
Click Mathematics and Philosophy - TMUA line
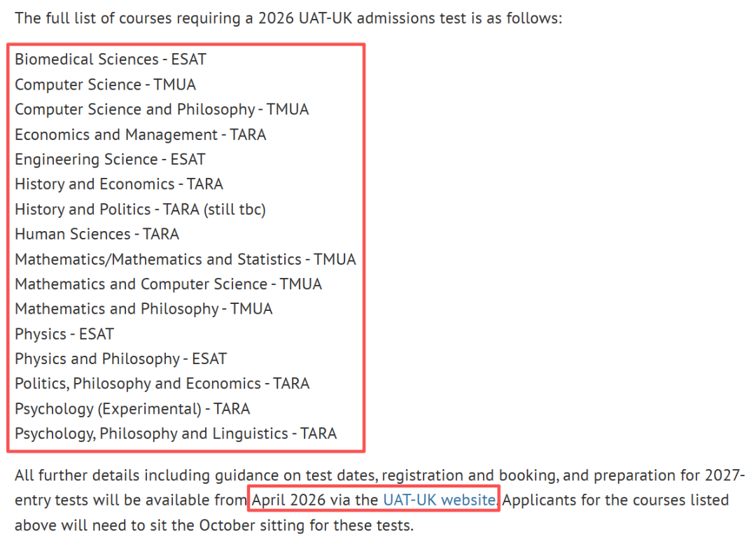tap(143, 309)
